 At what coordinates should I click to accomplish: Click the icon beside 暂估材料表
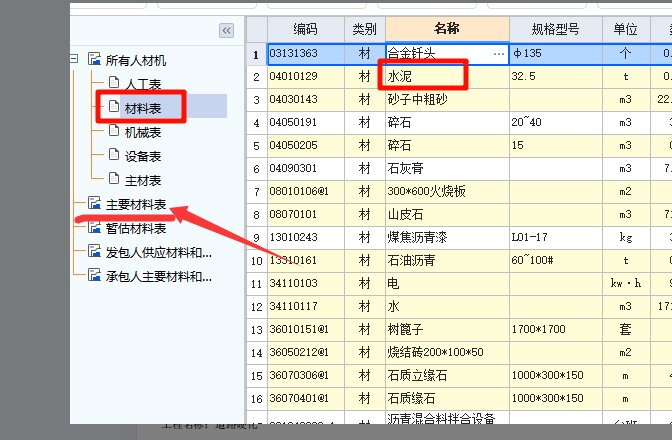click(94, 227)
